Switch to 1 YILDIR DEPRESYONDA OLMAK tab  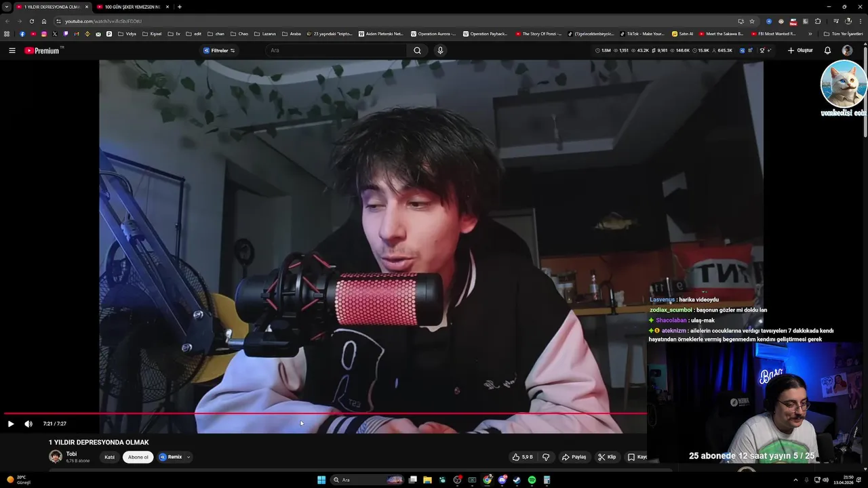click(x=52, y=7)
